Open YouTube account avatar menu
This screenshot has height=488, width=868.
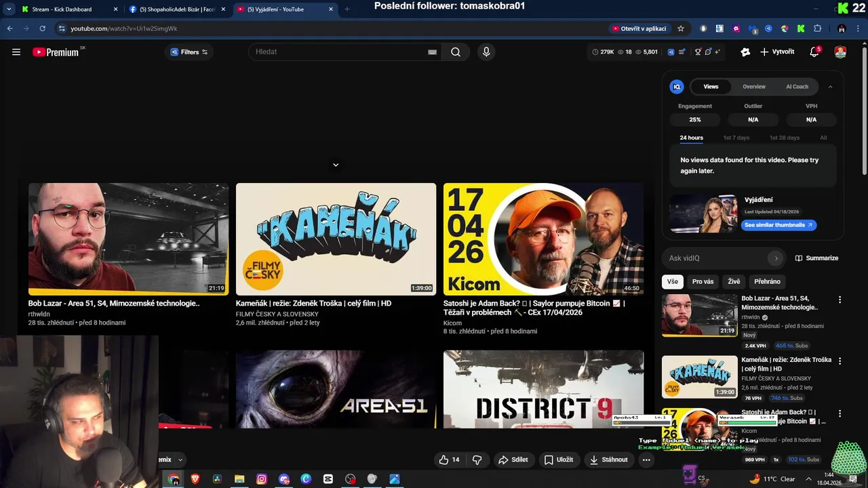click(x=840, y=52)
